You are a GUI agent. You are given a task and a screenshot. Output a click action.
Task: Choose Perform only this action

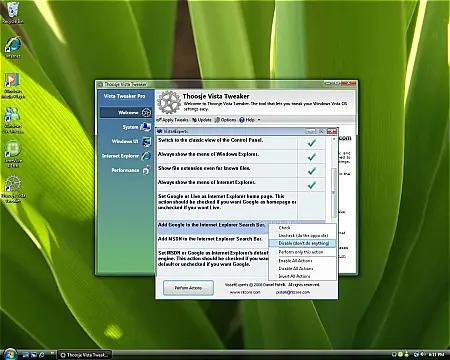tap(302, 252)
